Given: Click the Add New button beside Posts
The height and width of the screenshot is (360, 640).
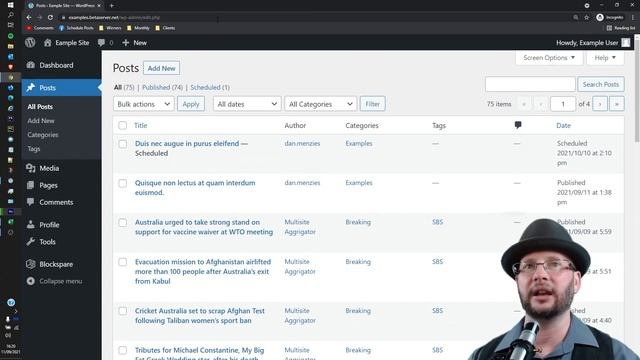Looking at the screenshot, I should (x=161, y=68).
